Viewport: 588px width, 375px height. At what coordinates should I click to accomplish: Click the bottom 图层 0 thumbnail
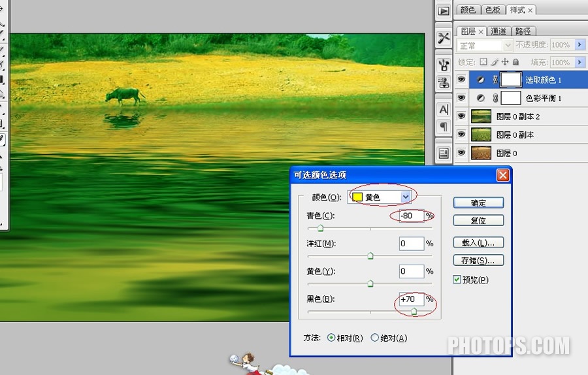click(481, 153)
